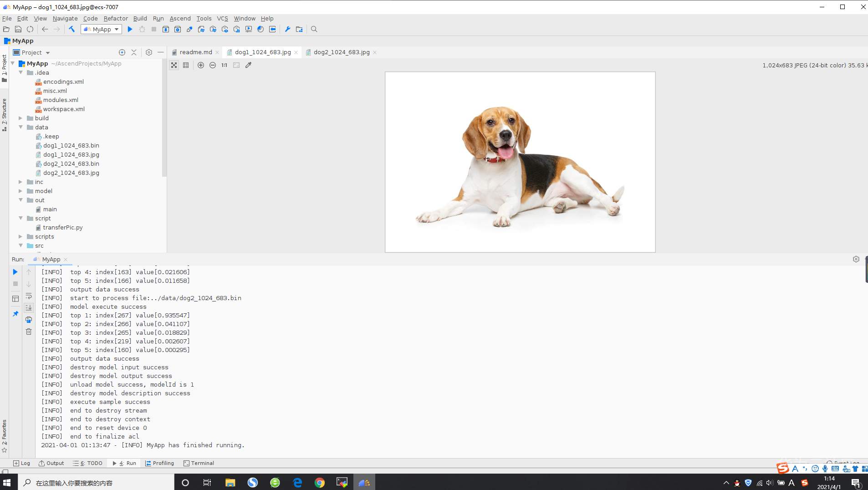868x490 pixels.
Task: Open the Terminal tool window
Action: pos(199,463)
